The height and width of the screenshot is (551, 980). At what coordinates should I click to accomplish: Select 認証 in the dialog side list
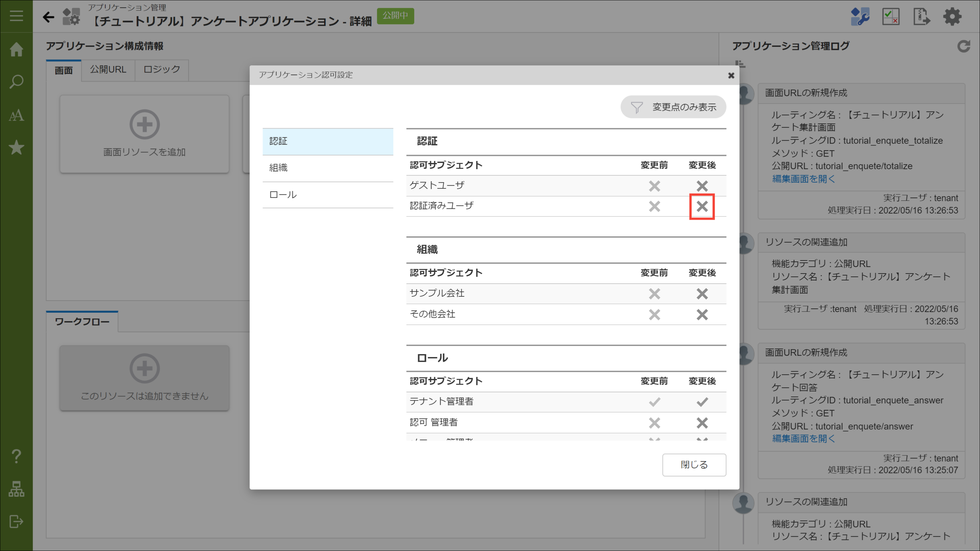click(328, 141)
